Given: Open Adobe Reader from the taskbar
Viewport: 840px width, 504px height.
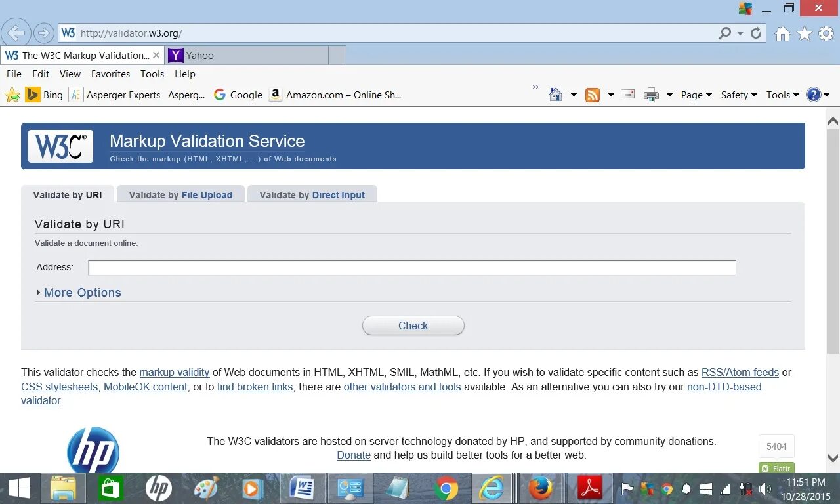Looking at the screenshot, I should [x=590, y=488].
